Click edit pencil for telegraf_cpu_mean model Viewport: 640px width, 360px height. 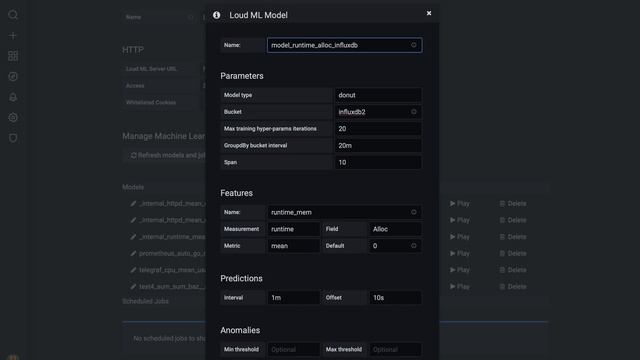133,270
